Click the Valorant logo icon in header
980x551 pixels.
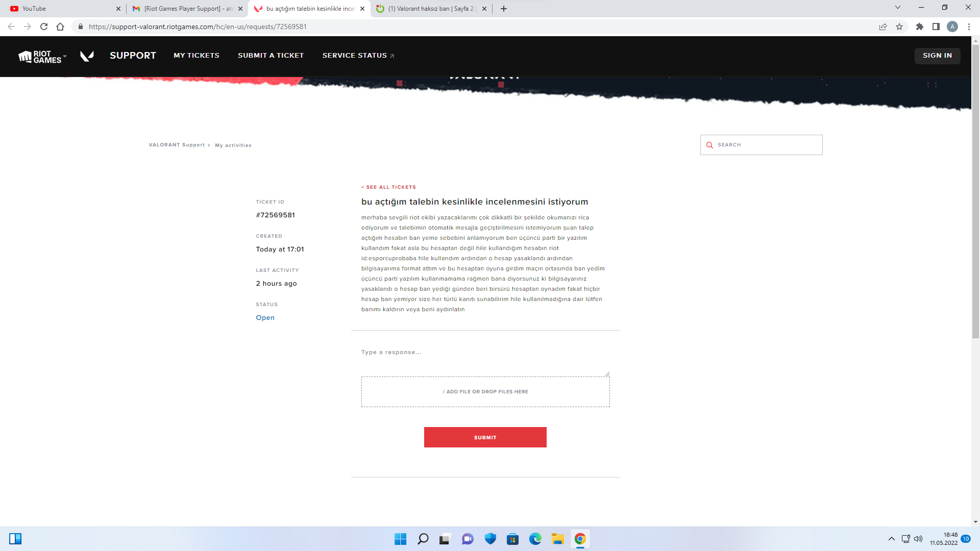coord(87,56)
